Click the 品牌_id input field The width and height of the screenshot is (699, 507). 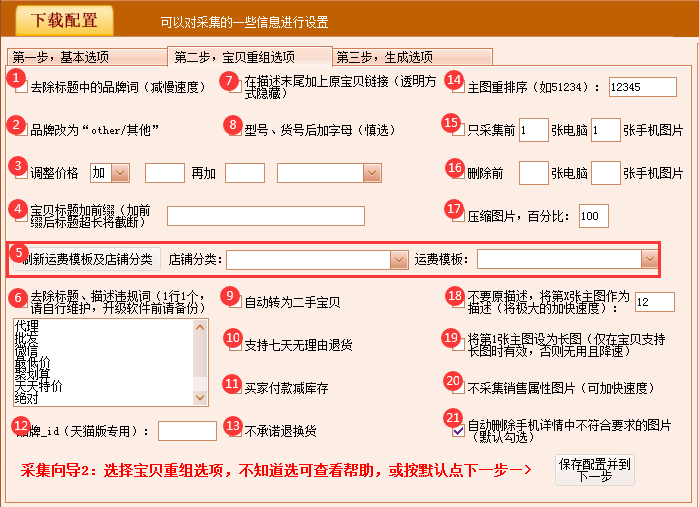pyautogui.click(x=187, y=431)
